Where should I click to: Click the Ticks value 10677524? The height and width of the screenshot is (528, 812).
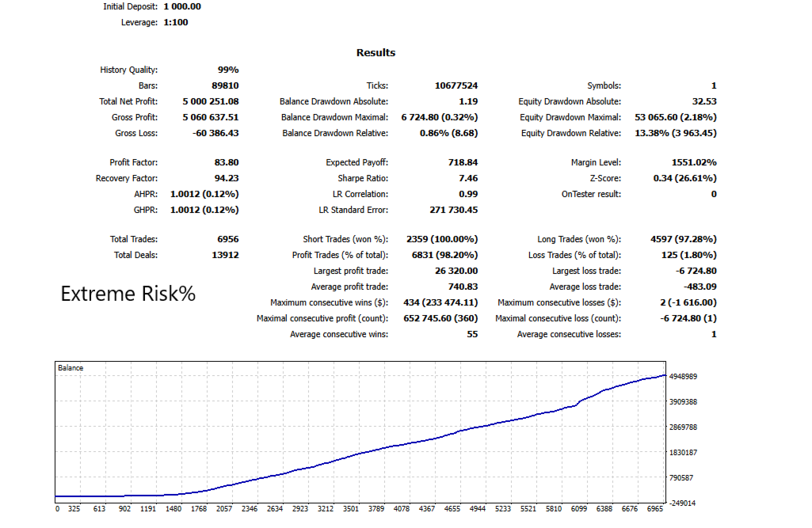(456, 86)
